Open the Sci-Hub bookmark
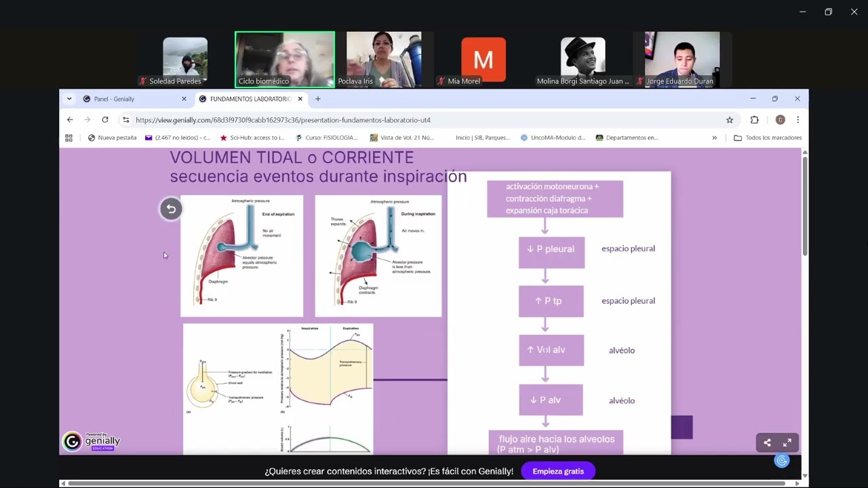Viewport: 868px width, 488px height. [252, 138]
